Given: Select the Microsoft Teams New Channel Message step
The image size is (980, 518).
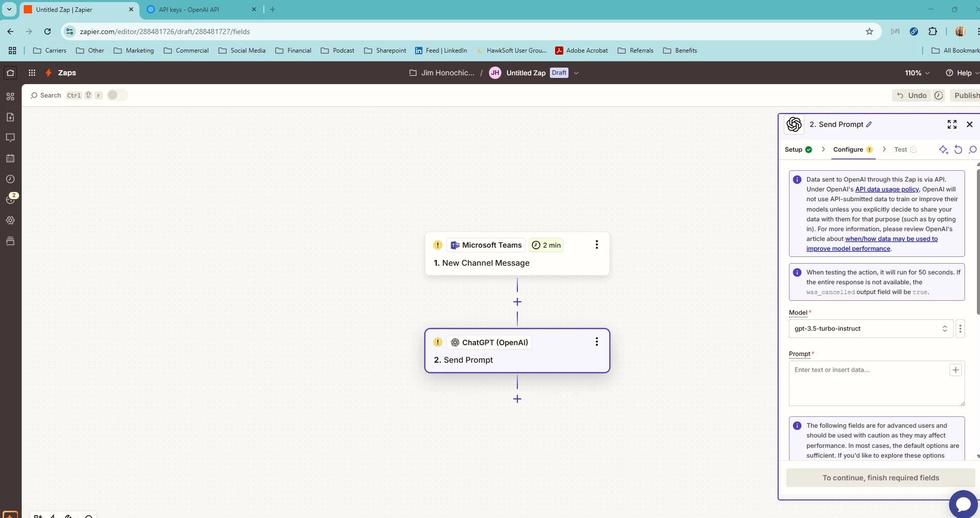Looking at the screenshot, I should [517, 254].
